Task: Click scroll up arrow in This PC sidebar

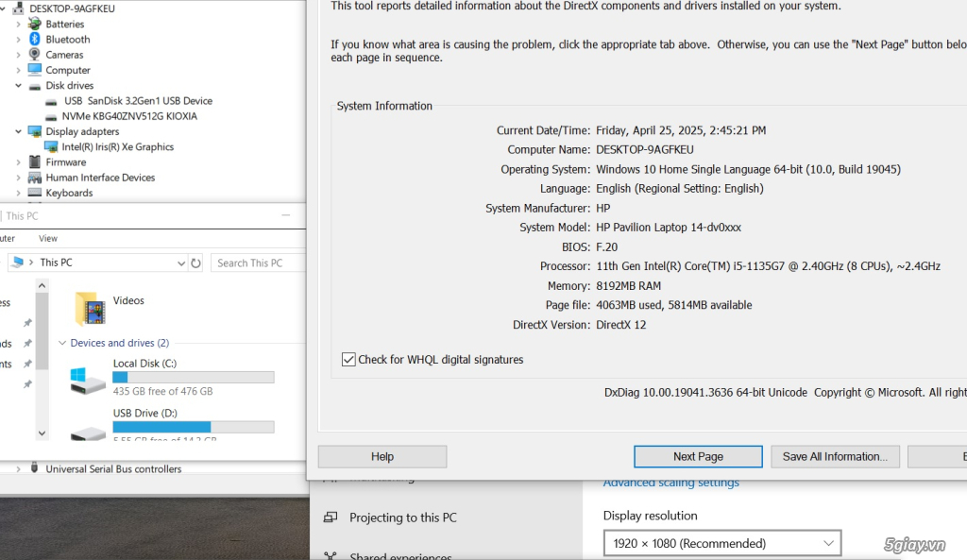Action: click(42, 285)
